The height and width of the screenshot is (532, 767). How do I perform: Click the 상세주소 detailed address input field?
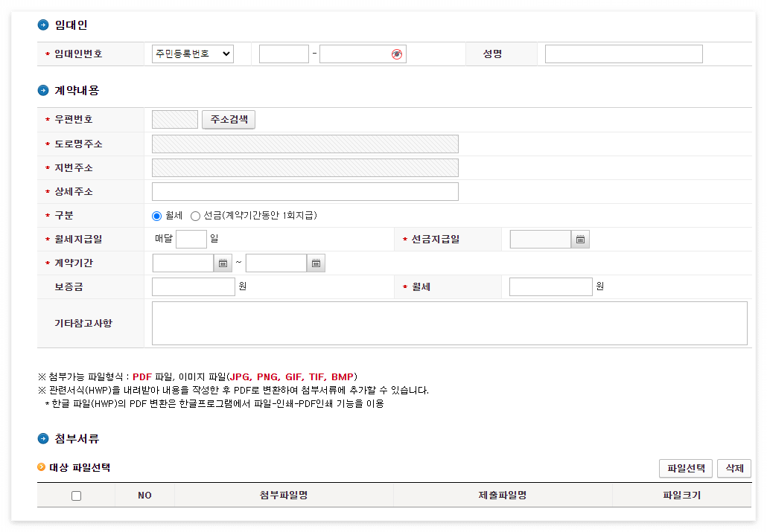point(305,191)
